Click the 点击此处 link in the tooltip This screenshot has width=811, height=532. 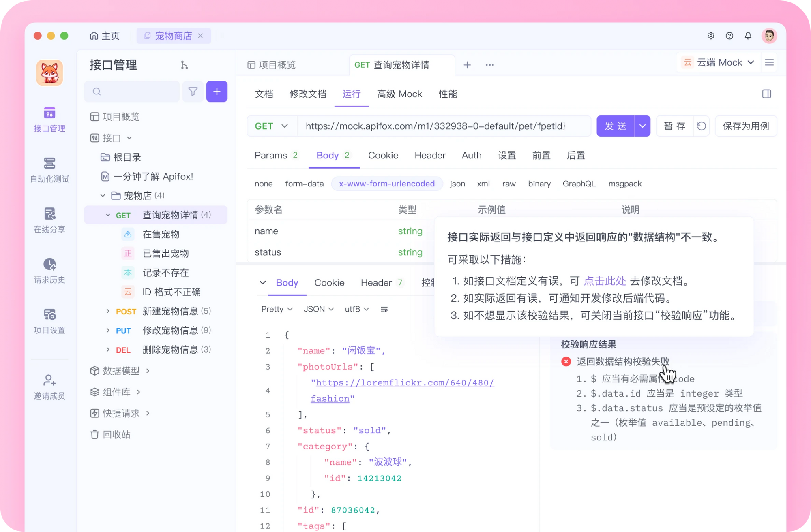[605, 281]
